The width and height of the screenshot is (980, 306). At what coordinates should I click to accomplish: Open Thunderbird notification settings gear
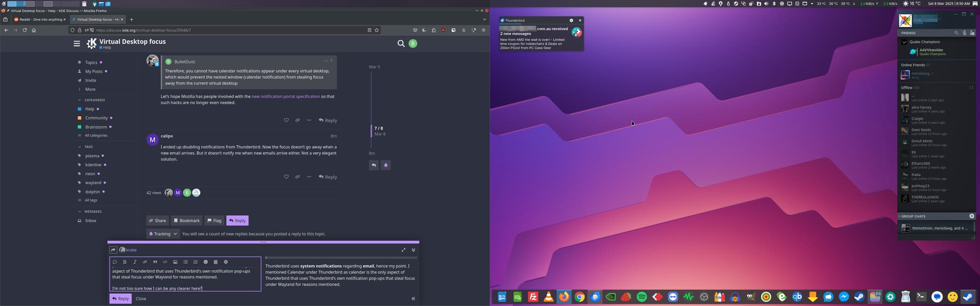tap(571, 20)
